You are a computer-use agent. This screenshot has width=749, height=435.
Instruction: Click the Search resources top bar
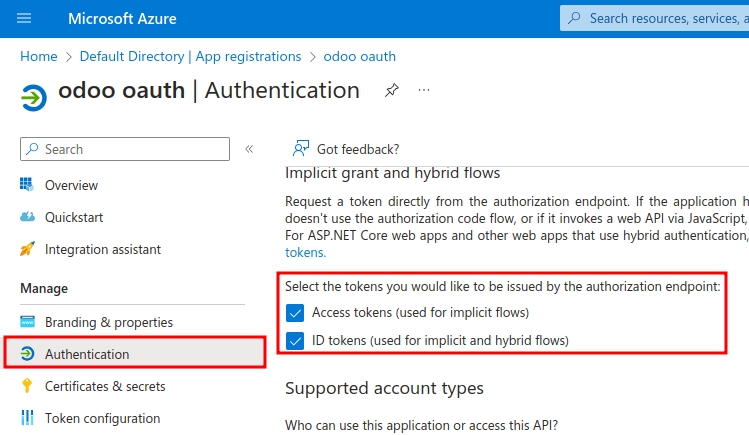660,18
